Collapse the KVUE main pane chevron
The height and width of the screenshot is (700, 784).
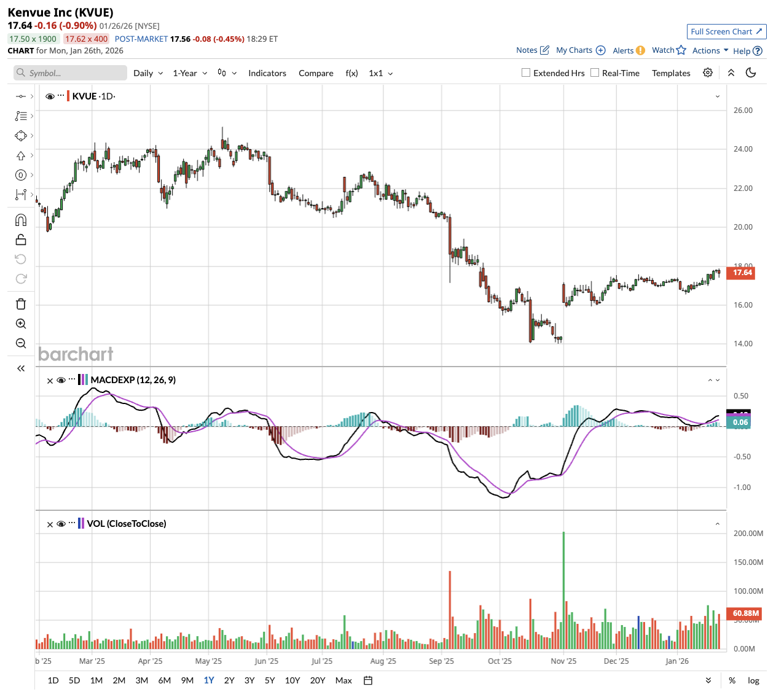tap(718, 96)
